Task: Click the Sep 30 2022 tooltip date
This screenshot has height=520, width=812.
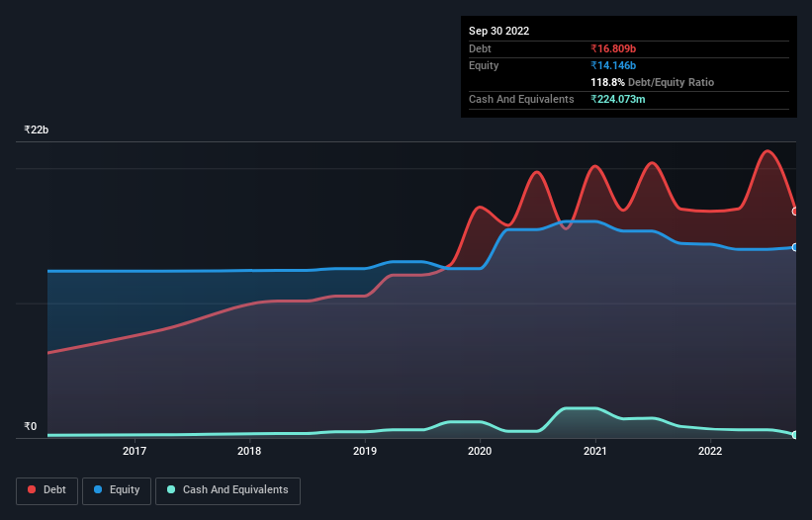Action: (x=498, y=31)
